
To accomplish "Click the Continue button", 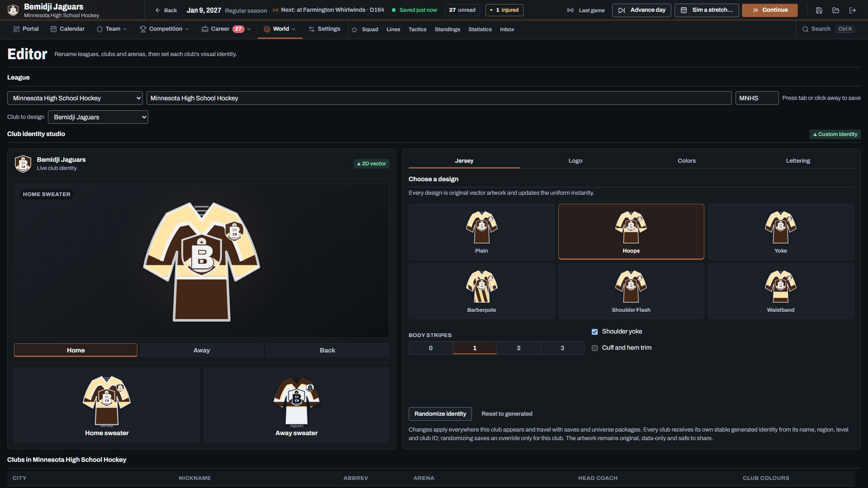I will coord(770,10).
